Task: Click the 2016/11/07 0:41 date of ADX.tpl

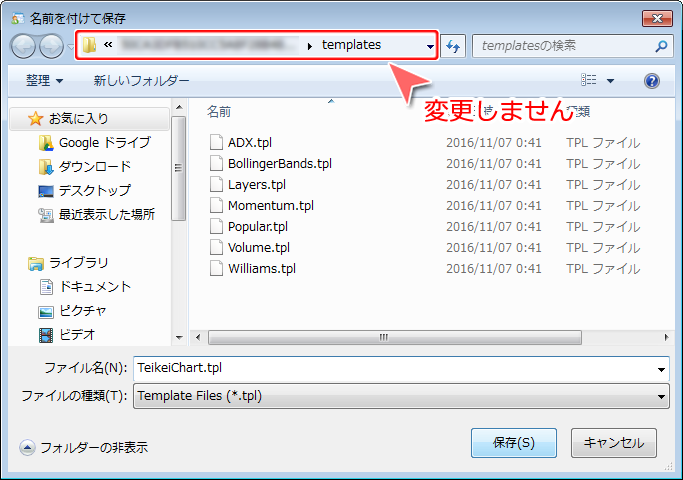Action: point(494,142)
